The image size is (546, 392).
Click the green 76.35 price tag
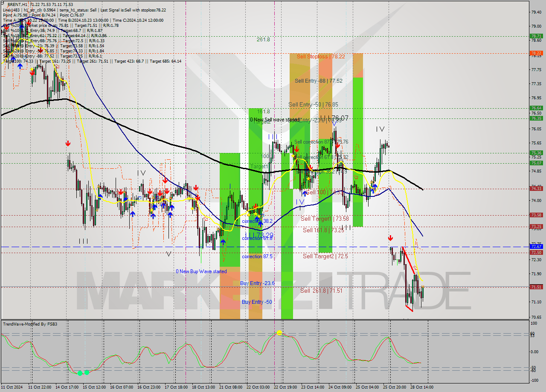(536, 118)
